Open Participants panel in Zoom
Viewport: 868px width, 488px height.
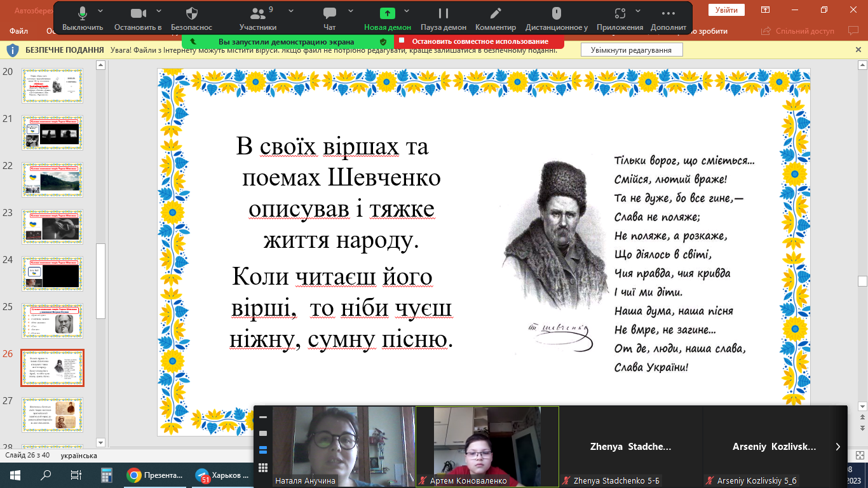click(258, 18)
